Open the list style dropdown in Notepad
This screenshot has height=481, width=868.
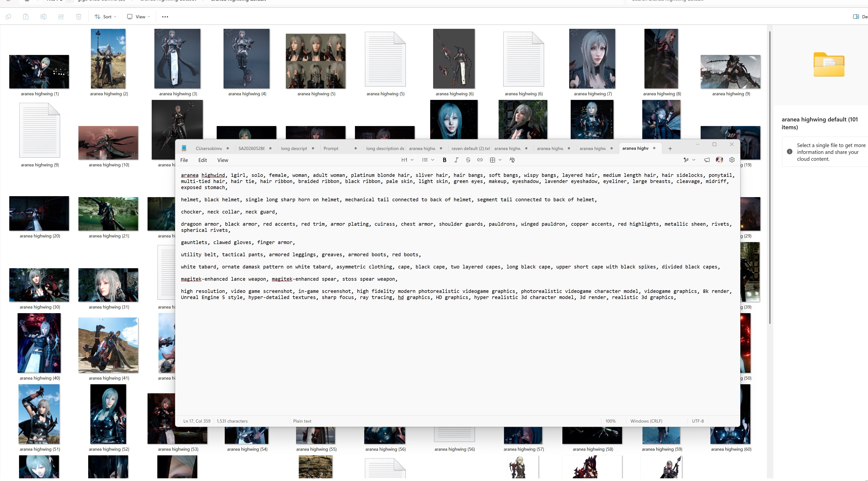(428, 160)
